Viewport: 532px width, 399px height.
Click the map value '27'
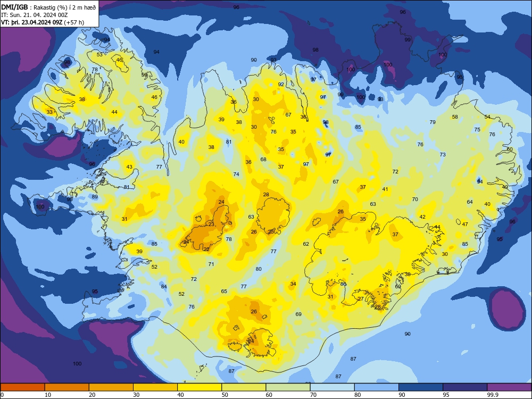361,299
